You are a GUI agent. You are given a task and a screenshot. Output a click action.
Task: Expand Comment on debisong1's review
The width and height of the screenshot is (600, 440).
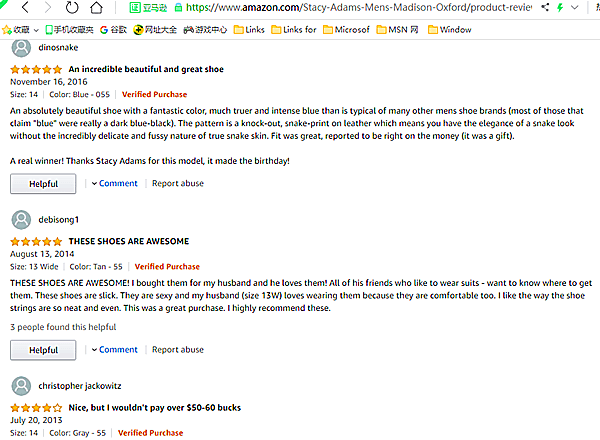(117, 350)
